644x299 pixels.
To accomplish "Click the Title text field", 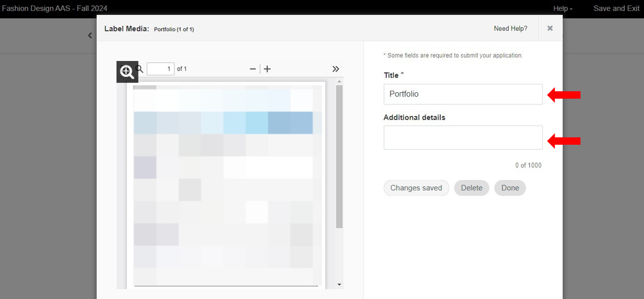I will click(463, 94).
